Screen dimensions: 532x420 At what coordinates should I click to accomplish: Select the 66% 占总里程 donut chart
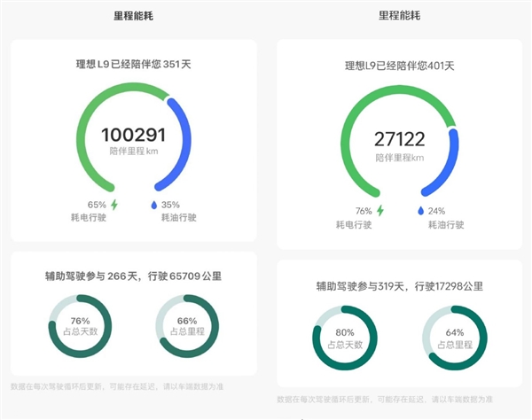coord(187,325)
